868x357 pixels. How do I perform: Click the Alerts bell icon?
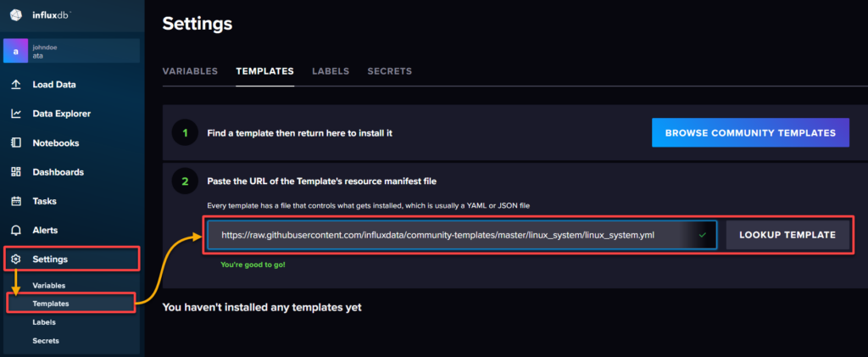tap(15, 230)
